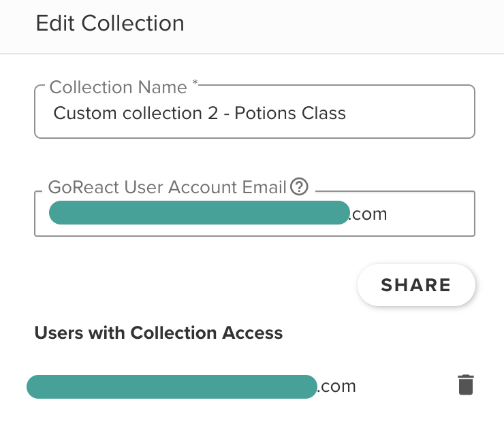Click the redacted address inside email input
The image size is (504, 447).
pyautogui.click(x=200, y=212)
